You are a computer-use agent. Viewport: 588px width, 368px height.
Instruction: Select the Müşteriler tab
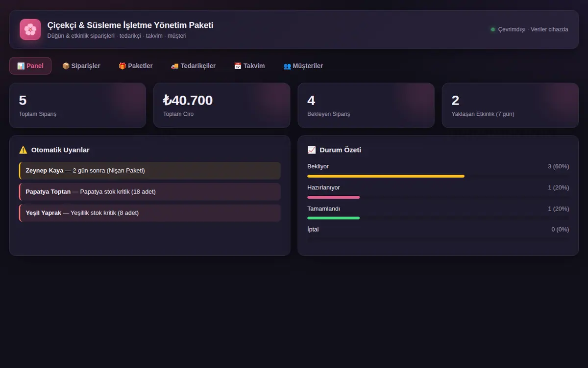[x=303, y=66]
